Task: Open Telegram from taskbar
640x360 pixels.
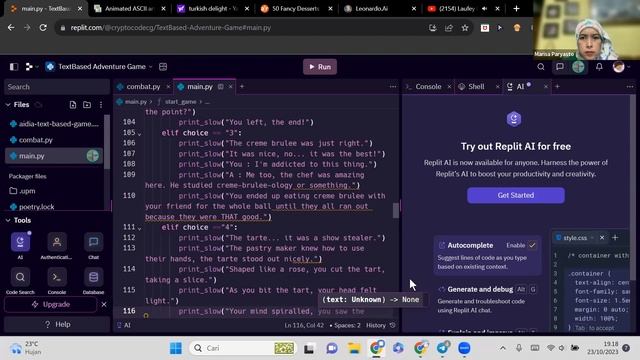Action: (x=442, y=348)
